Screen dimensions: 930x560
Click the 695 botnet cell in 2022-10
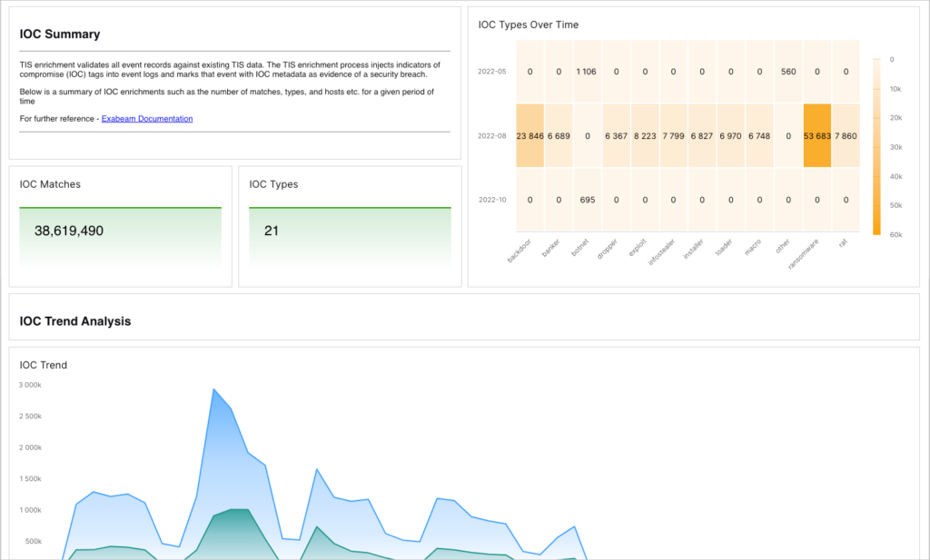click(588, 200)
